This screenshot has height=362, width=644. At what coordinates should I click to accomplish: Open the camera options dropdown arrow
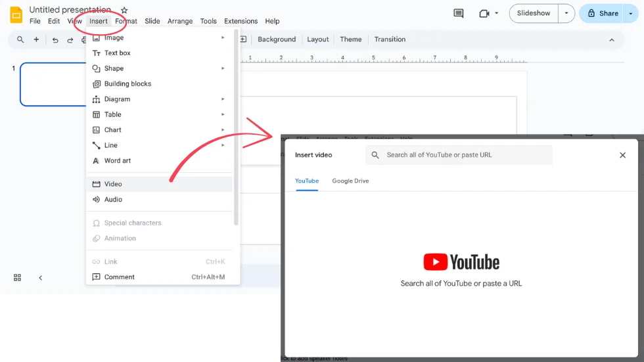(496, 13)
